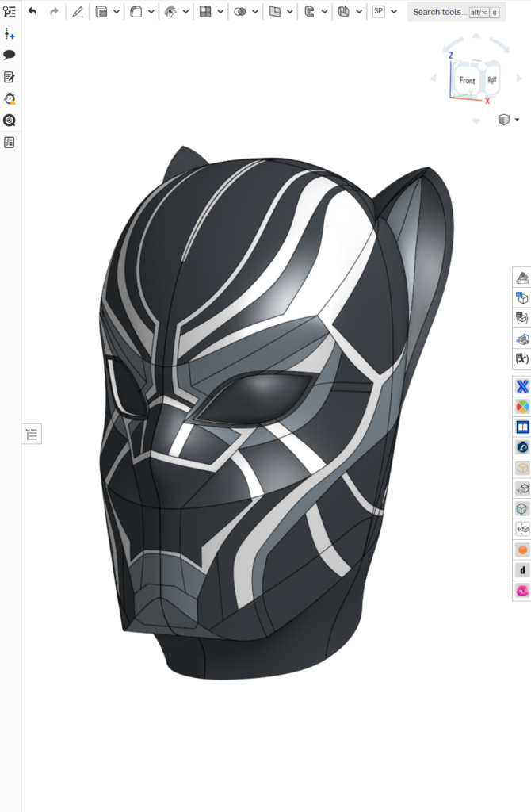Redo the last undone action

coord(54,11)
